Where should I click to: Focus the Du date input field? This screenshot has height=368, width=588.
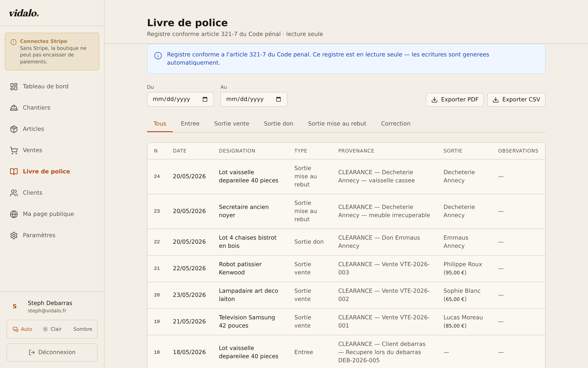pyautogui.click(x=180, y=99)
